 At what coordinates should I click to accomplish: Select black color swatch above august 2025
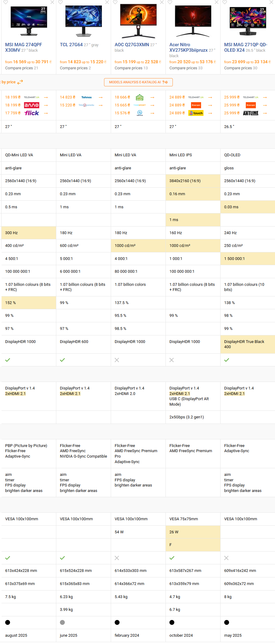(8, 622)
